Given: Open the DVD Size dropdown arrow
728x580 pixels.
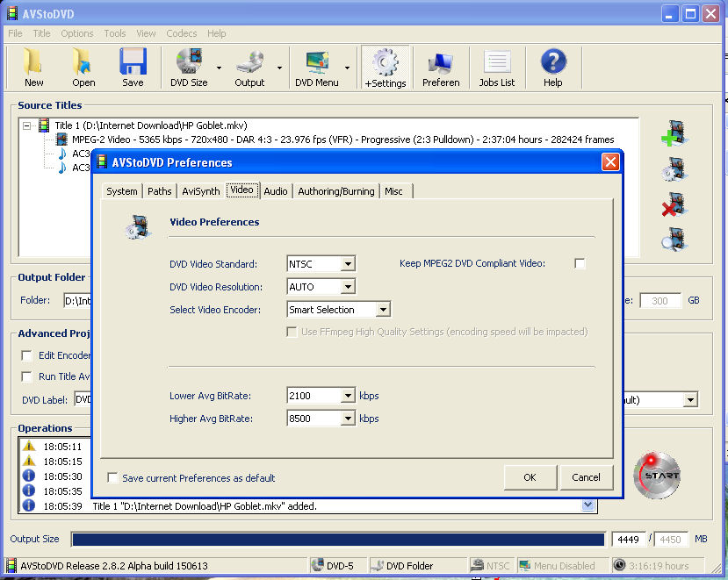Looking at the screenshot, I should coord(219,68).
